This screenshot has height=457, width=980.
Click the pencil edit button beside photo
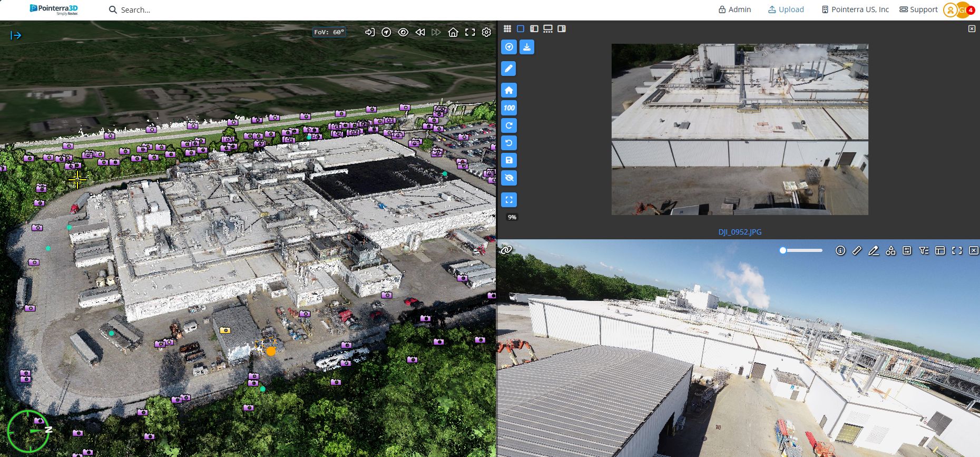click(x=509, y=69)
